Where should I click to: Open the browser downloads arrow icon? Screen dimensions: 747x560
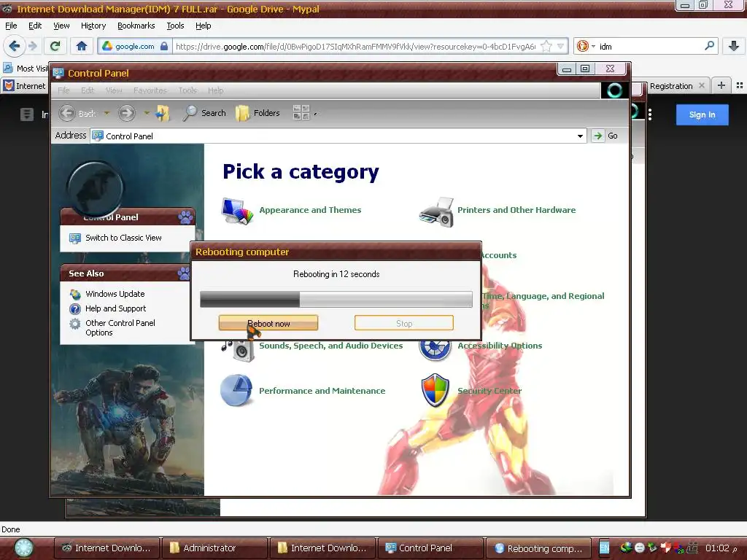[x=734, y=46]
